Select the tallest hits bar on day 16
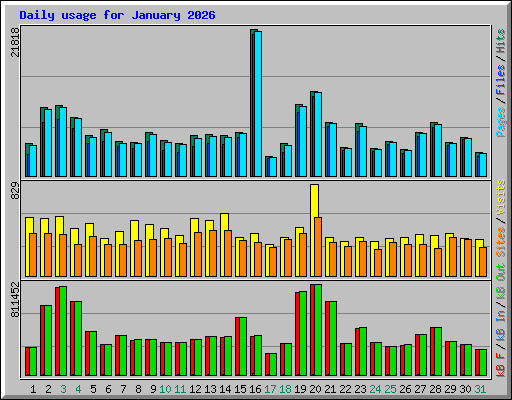 [x=252, y=103]
